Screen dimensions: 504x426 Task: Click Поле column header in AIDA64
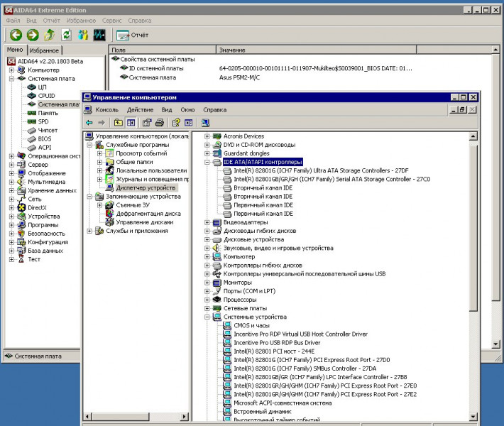click(x=163, y=50)
